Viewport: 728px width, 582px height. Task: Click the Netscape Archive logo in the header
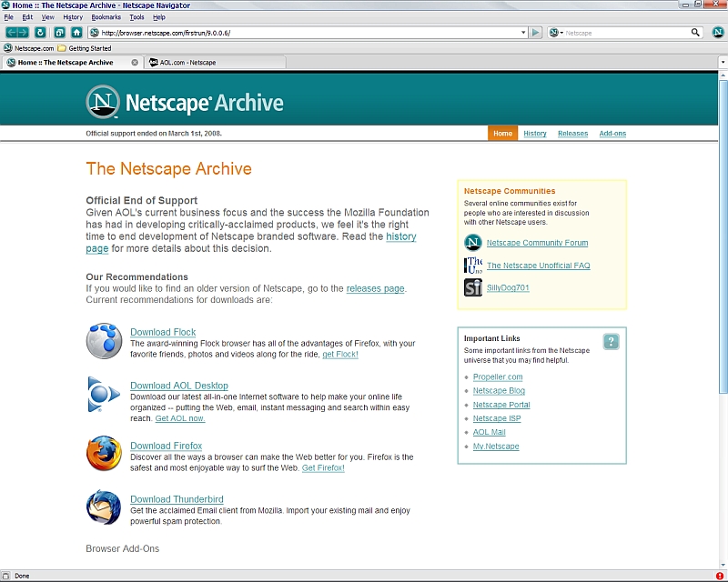pyautogui.click(x=185, y=102)
